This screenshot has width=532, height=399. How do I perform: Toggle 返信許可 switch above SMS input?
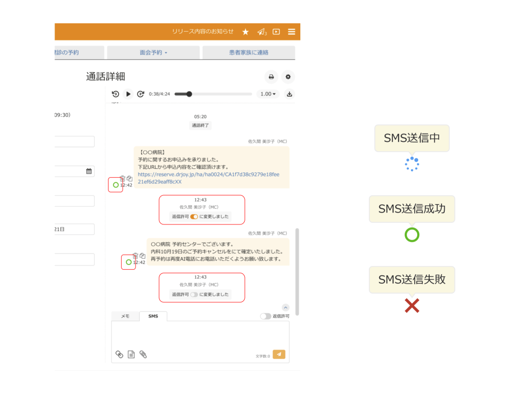point(265,316)
